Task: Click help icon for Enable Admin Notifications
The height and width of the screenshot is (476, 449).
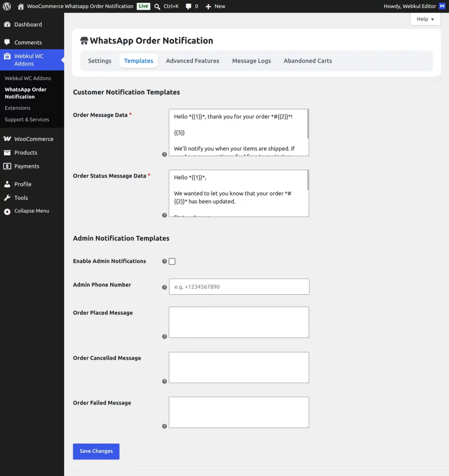Action: tap(164, 261)
